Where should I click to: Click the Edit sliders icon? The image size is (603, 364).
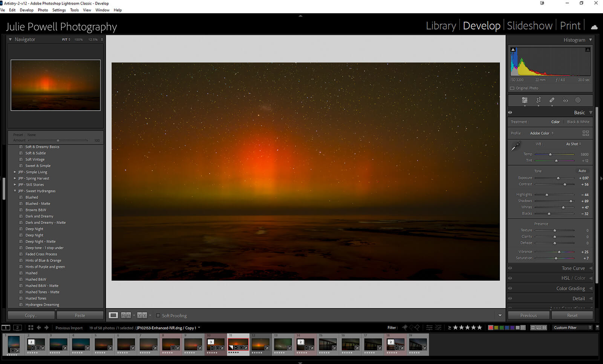(525, 100)
